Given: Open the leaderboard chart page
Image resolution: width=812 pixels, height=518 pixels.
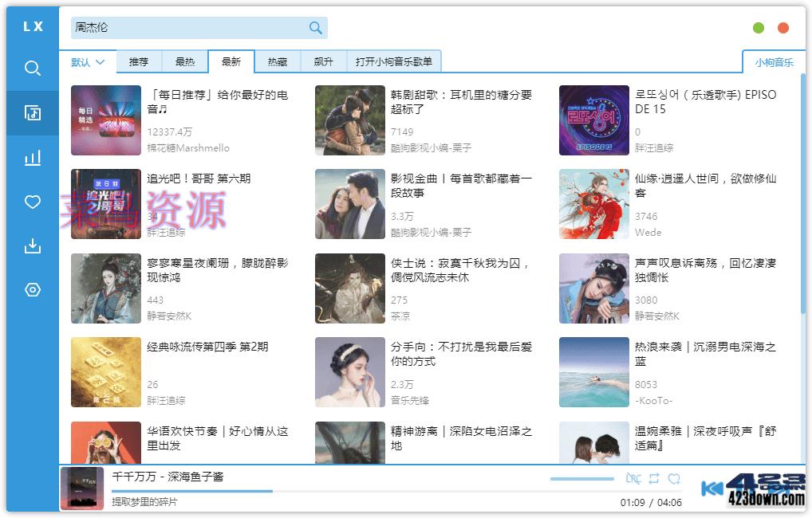Looking at the screenshot, I should (32, 157).
